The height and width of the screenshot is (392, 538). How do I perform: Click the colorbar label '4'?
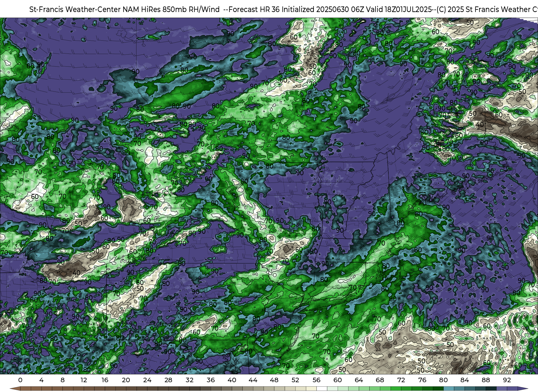pyautogui.click(x=41, y=380)
